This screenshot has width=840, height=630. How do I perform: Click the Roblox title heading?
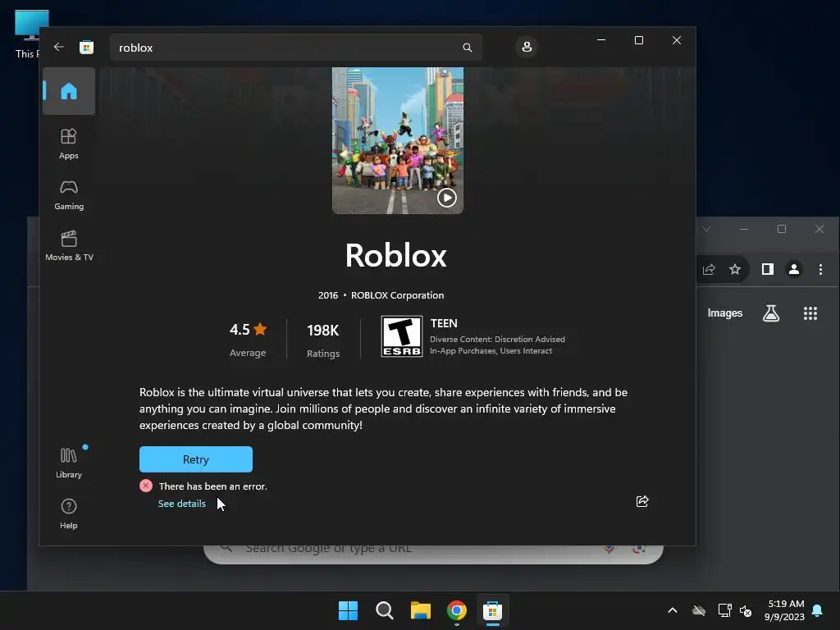(396, 255)
